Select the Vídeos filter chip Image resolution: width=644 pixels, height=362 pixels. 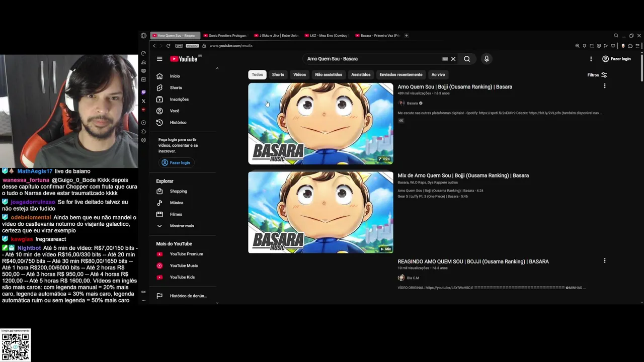coord(299,74)
